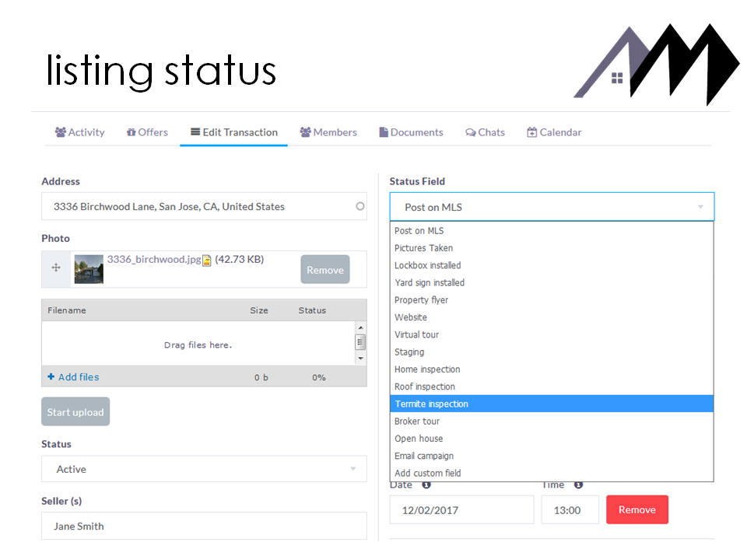Click the mountain house logo
Image resolution: width=747 pixels, height=560 pixels.
pyautogui.click(x=657, y=65)
